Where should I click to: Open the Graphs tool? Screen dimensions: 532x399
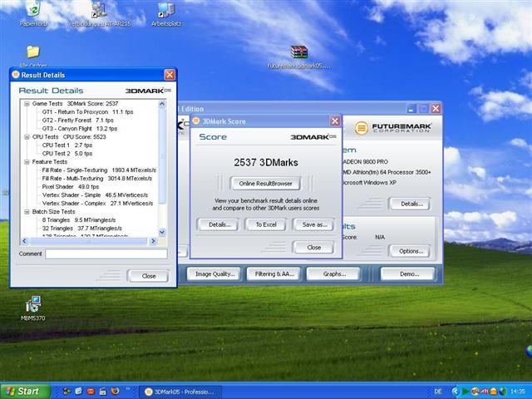tap(333, 274)
